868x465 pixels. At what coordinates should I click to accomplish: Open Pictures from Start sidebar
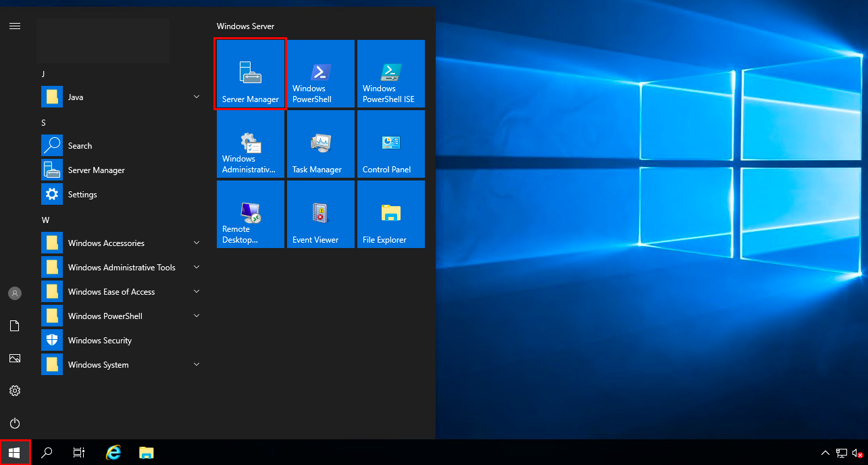pyautogui.click(x=15, y=358)
